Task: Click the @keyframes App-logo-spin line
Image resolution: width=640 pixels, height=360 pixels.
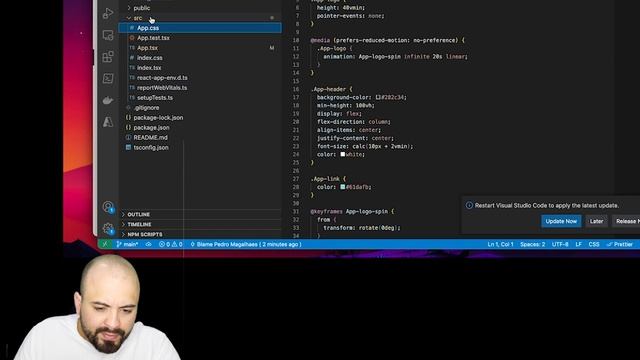Action: point(352,211)
